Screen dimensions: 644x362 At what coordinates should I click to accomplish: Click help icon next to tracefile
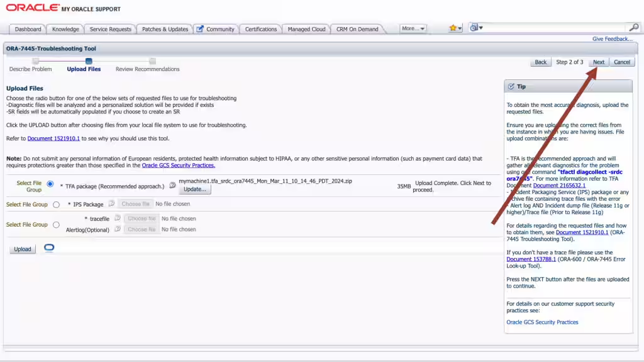coord(118,218)
